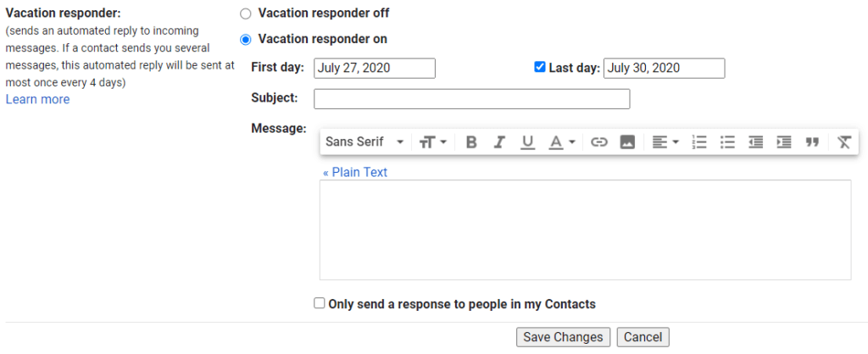Create a numbered list
Screen dimensions: 868x354
click(x=699, y=142)
